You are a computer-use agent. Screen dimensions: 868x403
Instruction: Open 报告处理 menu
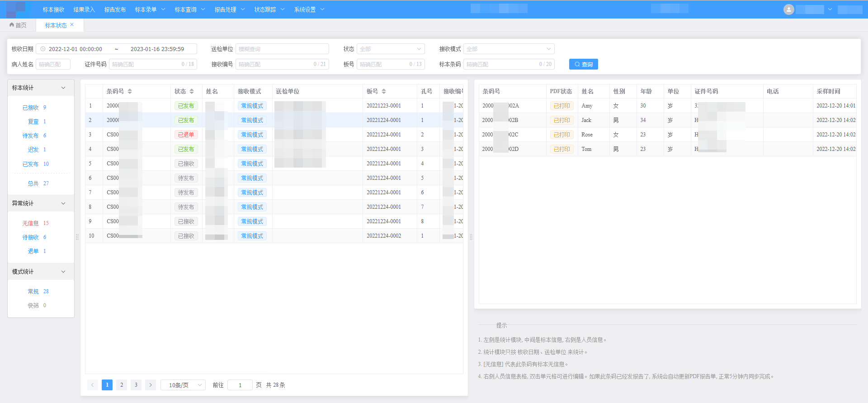point(230,9)
